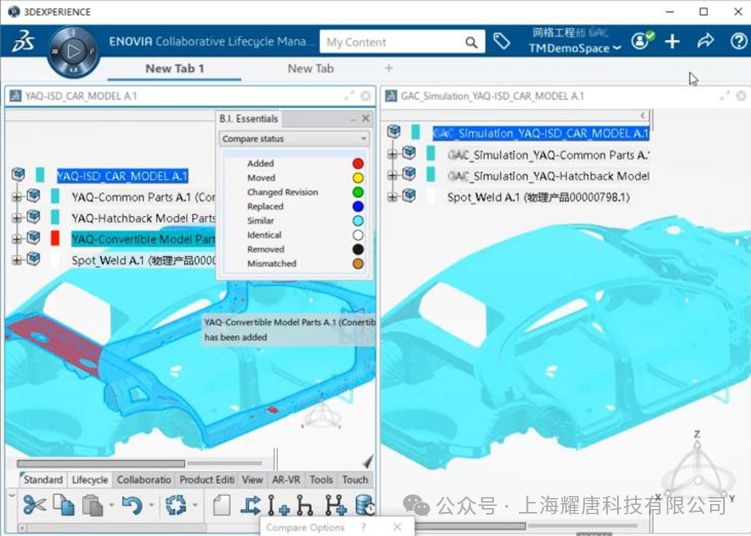751x536 pixels.
Task: Expand GAC_Simulation_YAQ-Hatchback Model node
Action: point(392,175)
